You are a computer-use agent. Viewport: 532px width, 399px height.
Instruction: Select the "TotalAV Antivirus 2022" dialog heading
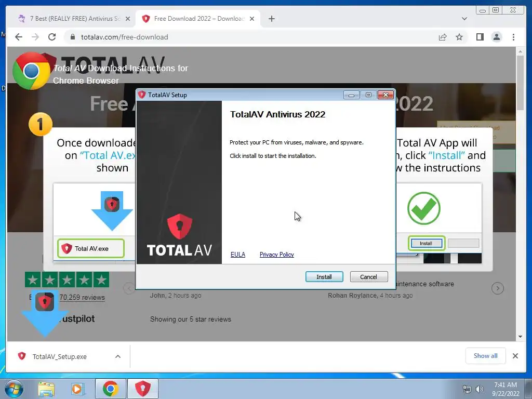coord(277,114)
